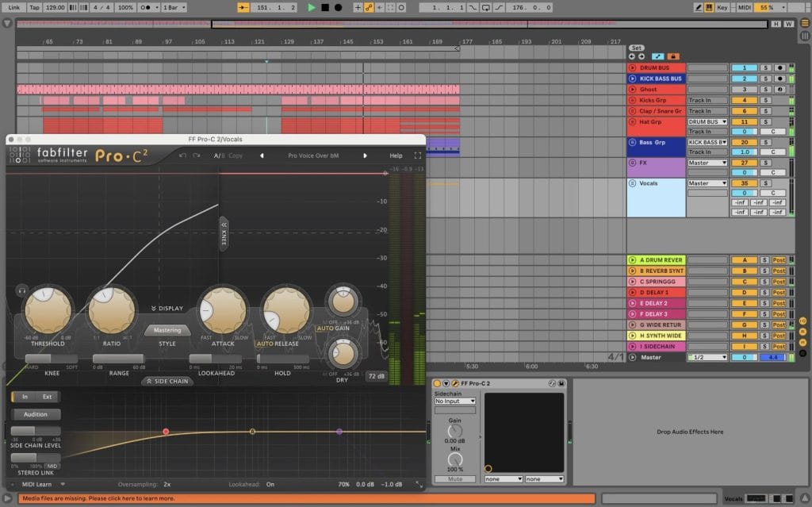The height and width of the screenshot is (507, 812).
Task: Switch C SPRINGGG return to Post
Action: click(x=779, y=282)
